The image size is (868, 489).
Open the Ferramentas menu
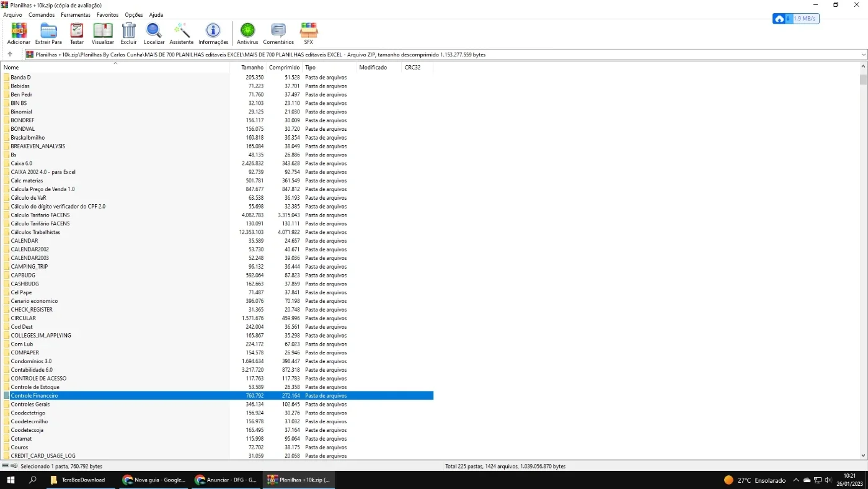[x=76, y=15]
